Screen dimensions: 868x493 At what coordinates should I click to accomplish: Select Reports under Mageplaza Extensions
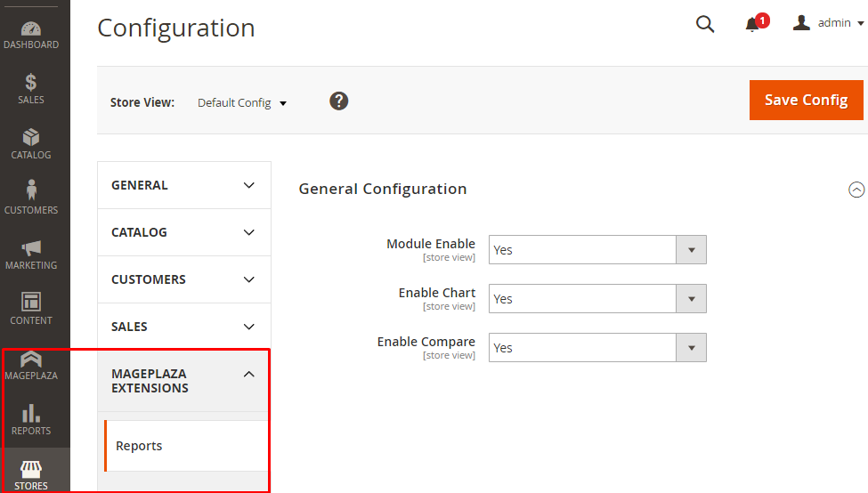coord(140,446)
